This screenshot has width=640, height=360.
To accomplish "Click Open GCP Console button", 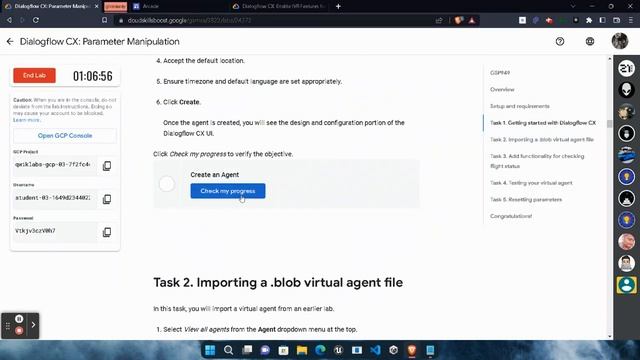I will 65,136.
